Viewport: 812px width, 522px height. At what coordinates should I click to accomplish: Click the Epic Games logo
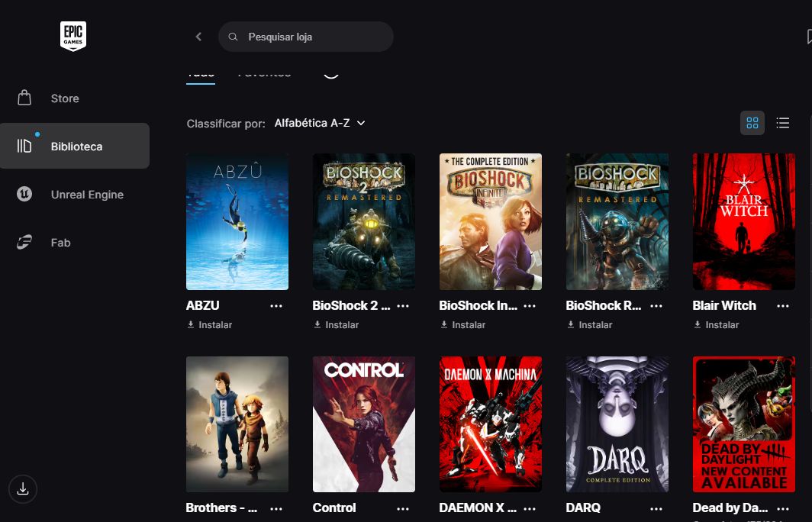click(73, 37)
